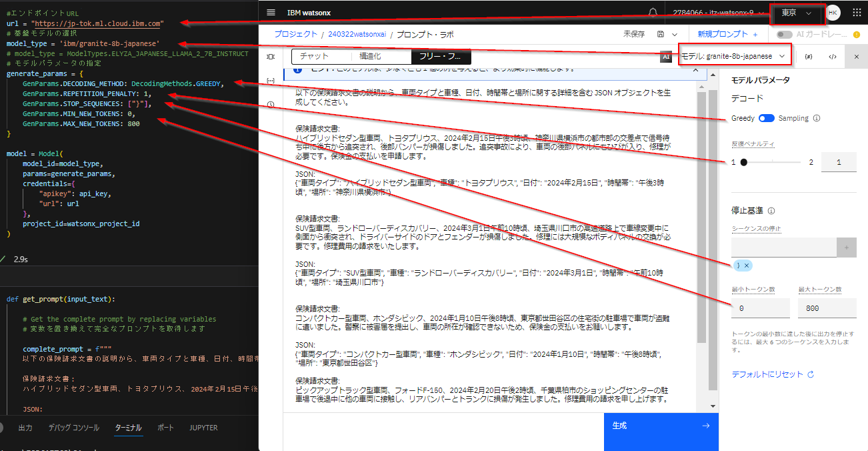Open the app switcher grid icon
Screen dimensions: 868x451
857,13
